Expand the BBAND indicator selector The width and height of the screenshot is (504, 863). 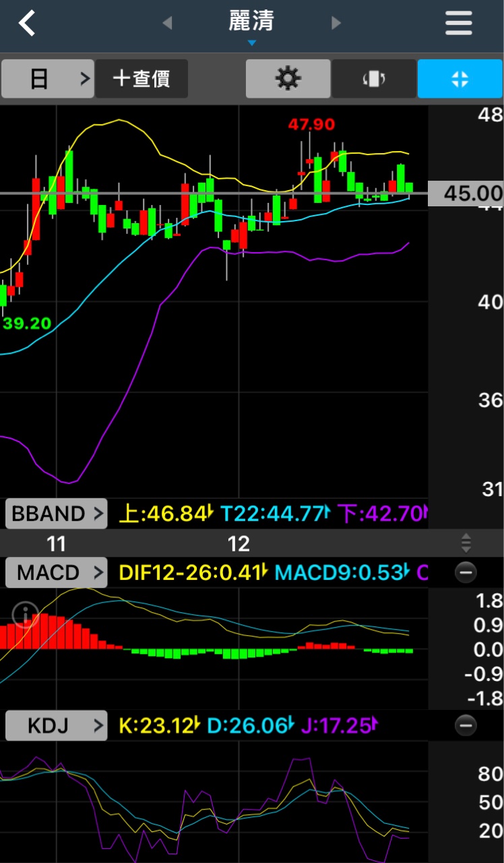(x=56, y=514)
